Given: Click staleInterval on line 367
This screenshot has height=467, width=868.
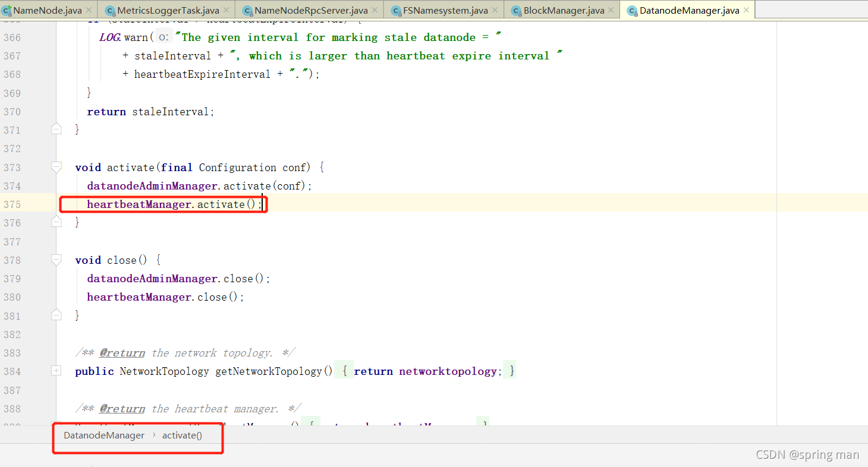Looking at the screenshot, I should tap(172, 56).
